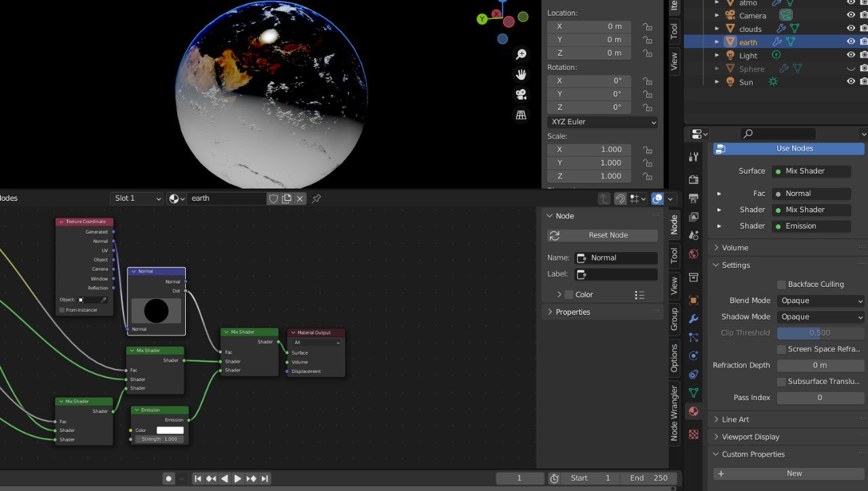Open the node editor View sidebar tab
The image size is (868, 491).
pyautogui.click(x=674, y=286)
